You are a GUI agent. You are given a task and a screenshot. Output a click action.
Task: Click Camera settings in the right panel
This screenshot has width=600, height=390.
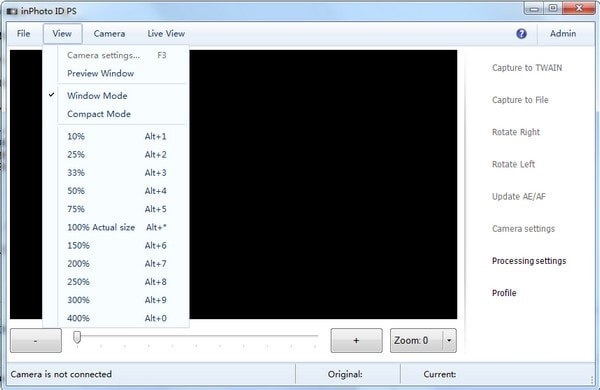[x=523, y=228]
